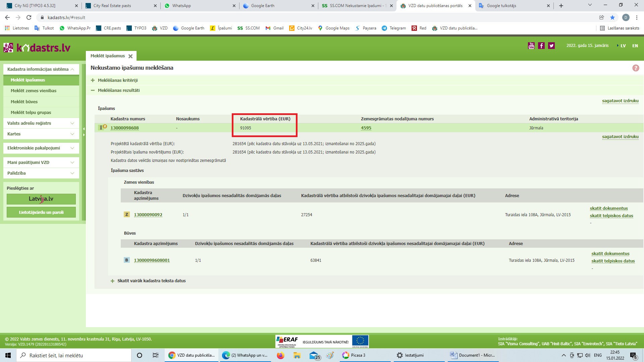Select Meklēt telpu grupas menu item
Viewport: 644px width, 362px height.
pos(31,112)
